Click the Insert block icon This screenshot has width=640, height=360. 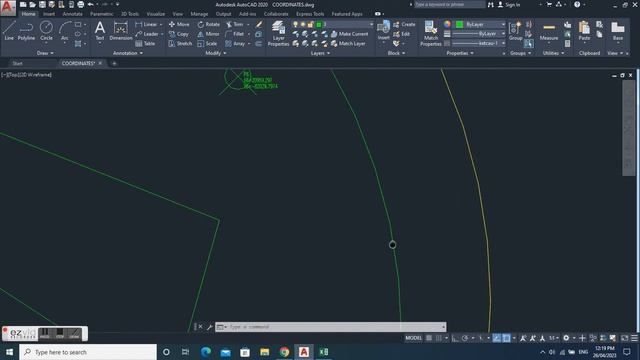coord(383,31)
